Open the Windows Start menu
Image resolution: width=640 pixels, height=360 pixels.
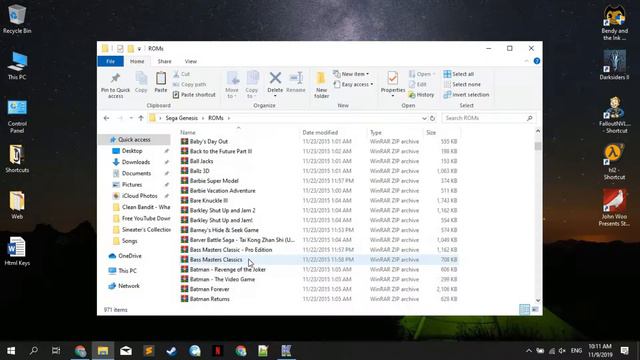tap(11, 351)
